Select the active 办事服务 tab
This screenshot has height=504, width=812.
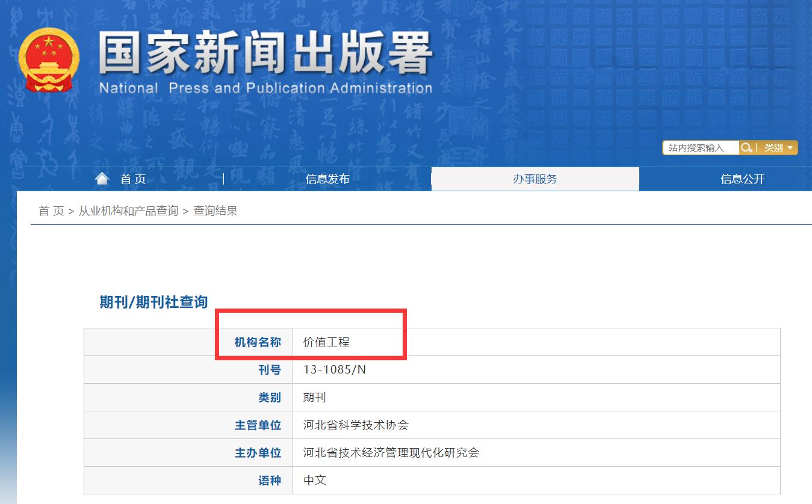[535, 179]
